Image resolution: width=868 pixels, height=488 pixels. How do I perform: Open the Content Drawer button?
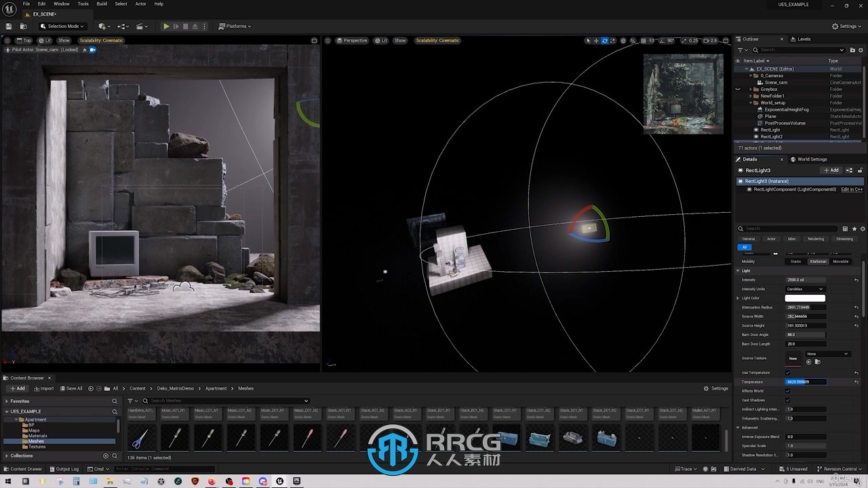[22, 469]
